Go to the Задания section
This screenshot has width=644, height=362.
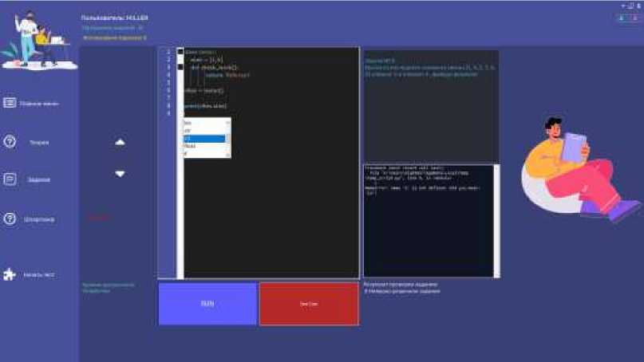pos(27,179)
